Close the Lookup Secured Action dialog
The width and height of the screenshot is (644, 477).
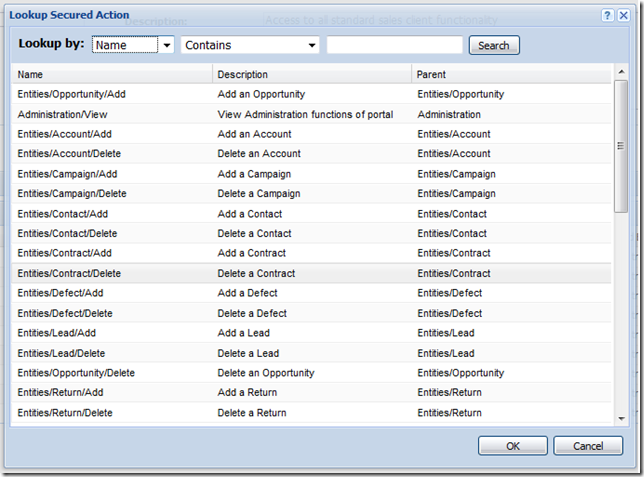coord(624,16)
